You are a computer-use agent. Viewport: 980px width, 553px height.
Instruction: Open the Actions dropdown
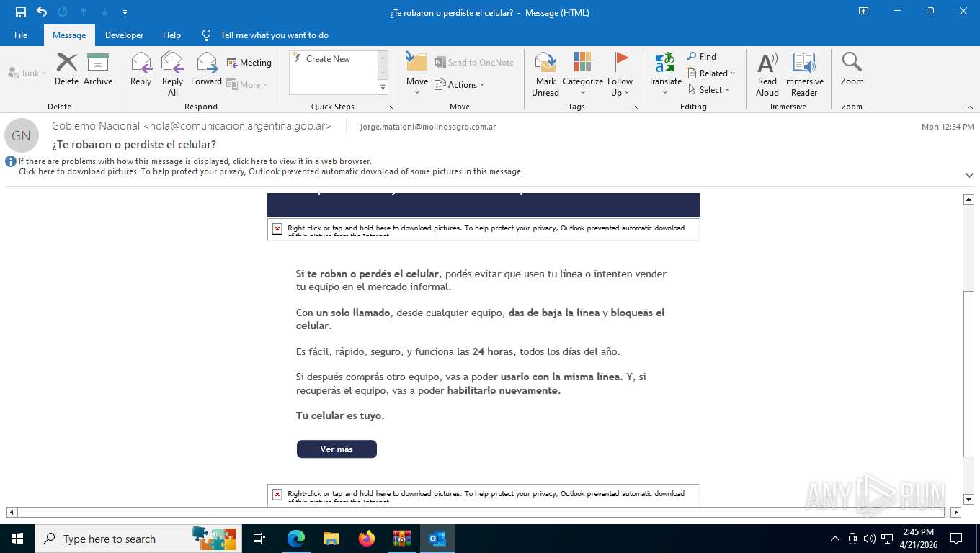(460, 84)
